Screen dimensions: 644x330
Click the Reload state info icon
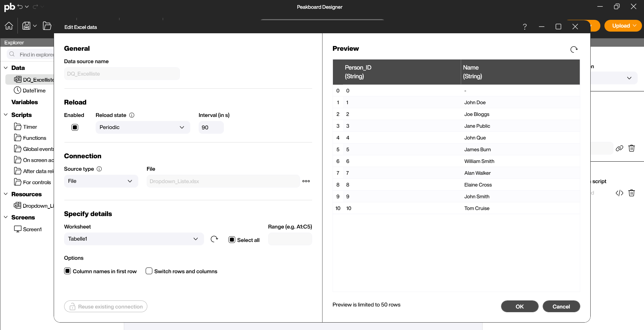(x=132, y=115)
